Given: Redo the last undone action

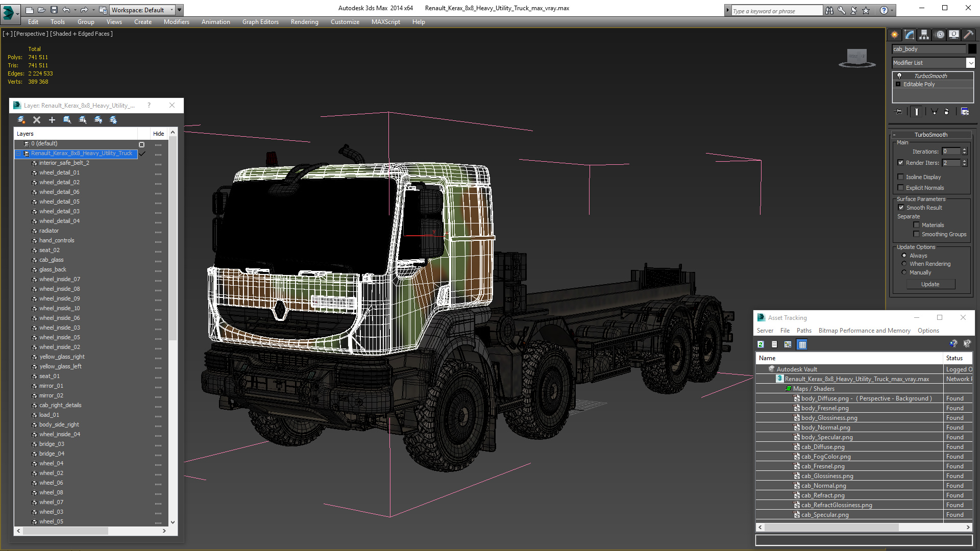Looking at the screenshot, I should point(84,10).
